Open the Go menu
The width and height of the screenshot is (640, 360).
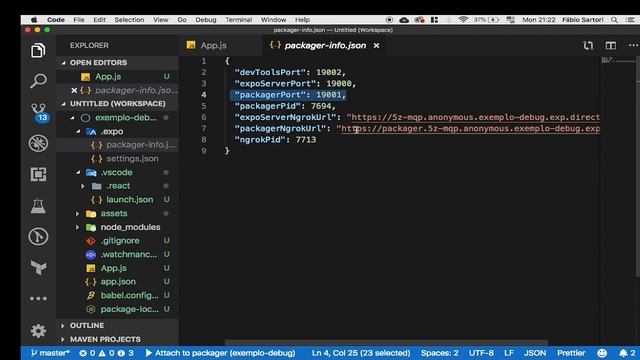pyautogui.click(x=182, y=20)
